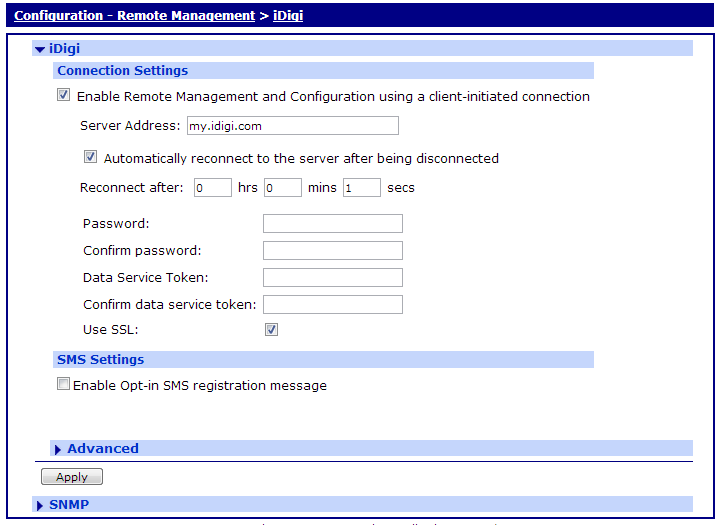
Task: Click the Password input field
Action: tap(332, 223)
